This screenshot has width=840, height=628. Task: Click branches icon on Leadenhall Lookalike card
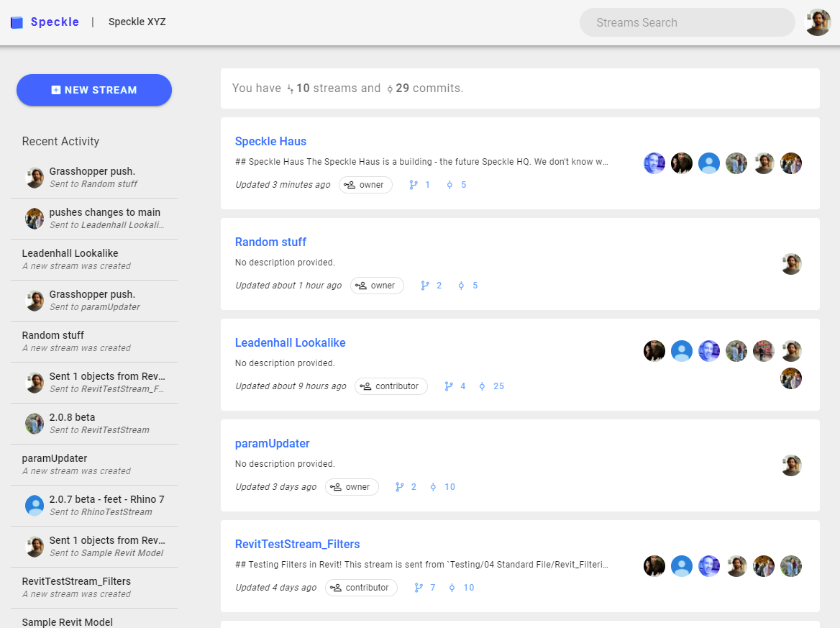pos(449,386)
